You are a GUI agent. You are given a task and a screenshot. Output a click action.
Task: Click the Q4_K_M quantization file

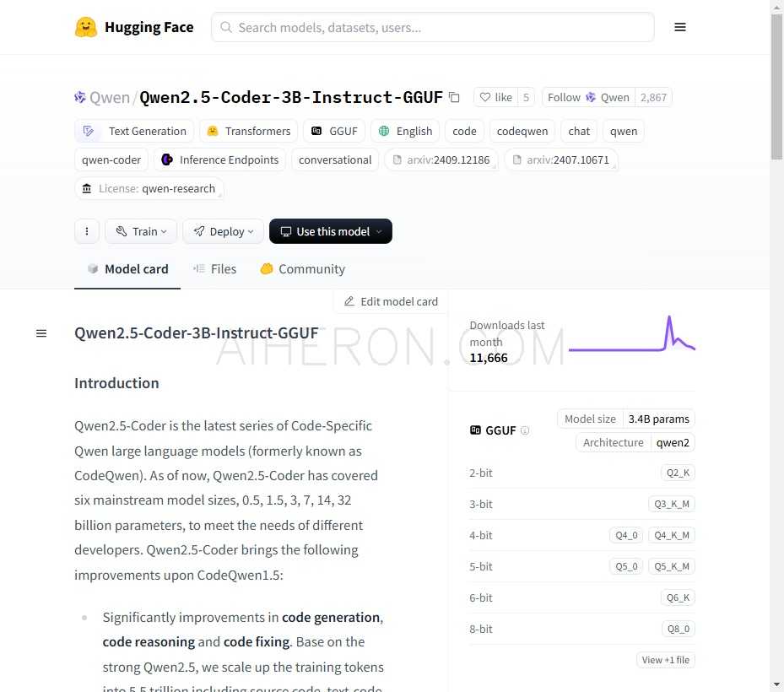(671, 534)
